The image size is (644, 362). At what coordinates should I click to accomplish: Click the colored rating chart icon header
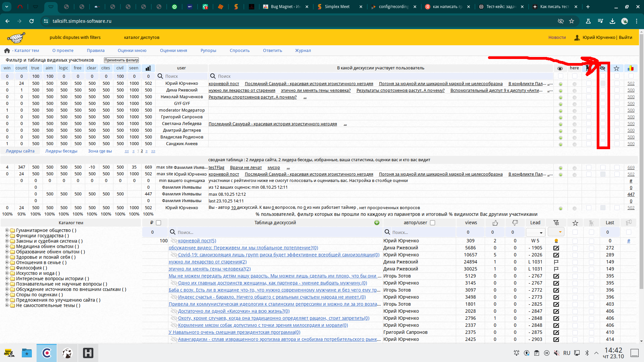(631, 68)
